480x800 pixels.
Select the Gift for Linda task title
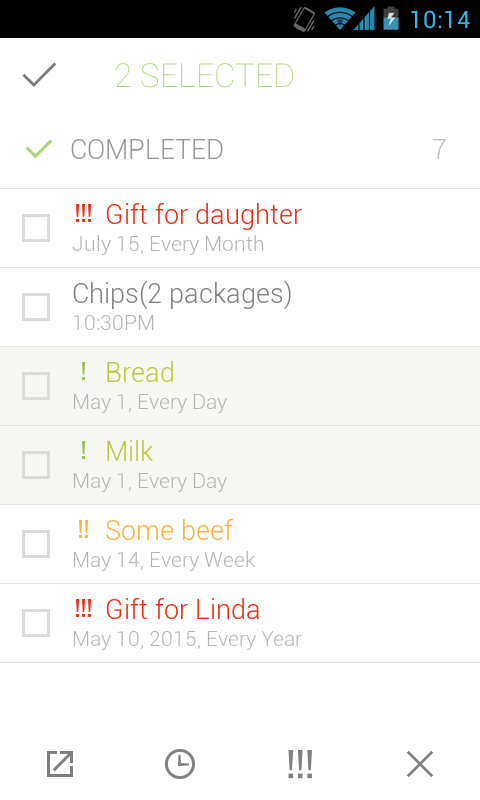click(183, 609)
